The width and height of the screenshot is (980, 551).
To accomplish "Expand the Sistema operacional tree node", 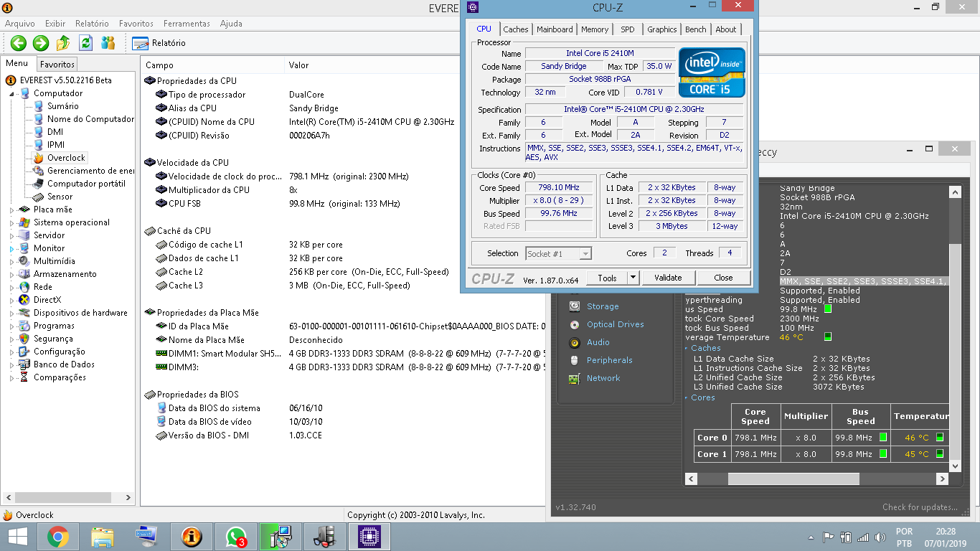I will tap(11, 222).
